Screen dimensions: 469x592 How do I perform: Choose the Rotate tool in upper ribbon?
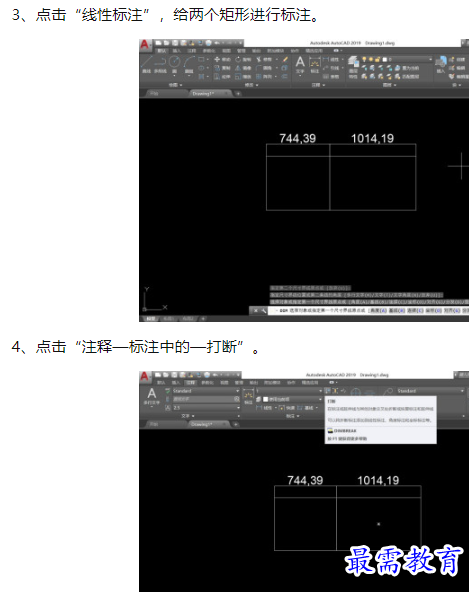[243, 60]
